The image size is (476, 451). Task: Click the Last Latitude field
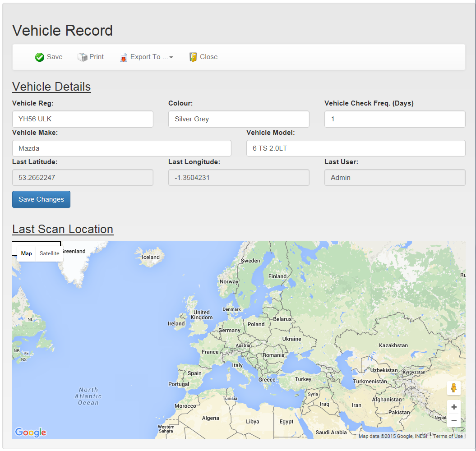tap(83, 178)
